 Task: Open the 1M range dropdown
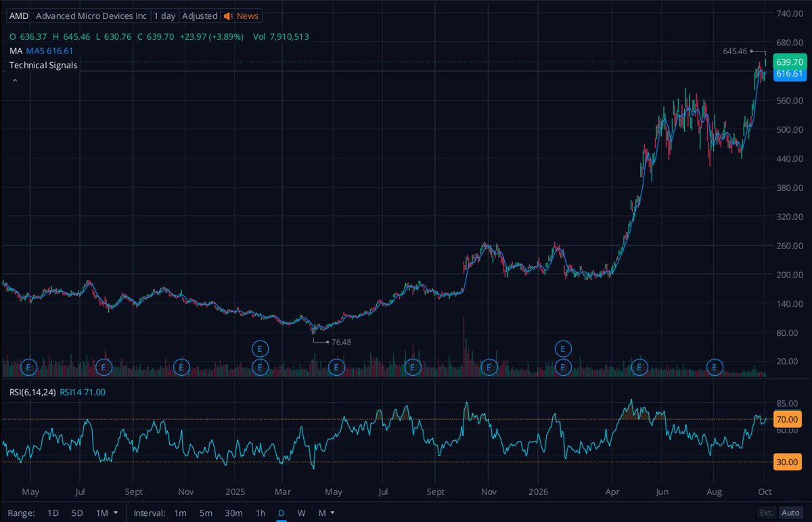click(106, 513)
